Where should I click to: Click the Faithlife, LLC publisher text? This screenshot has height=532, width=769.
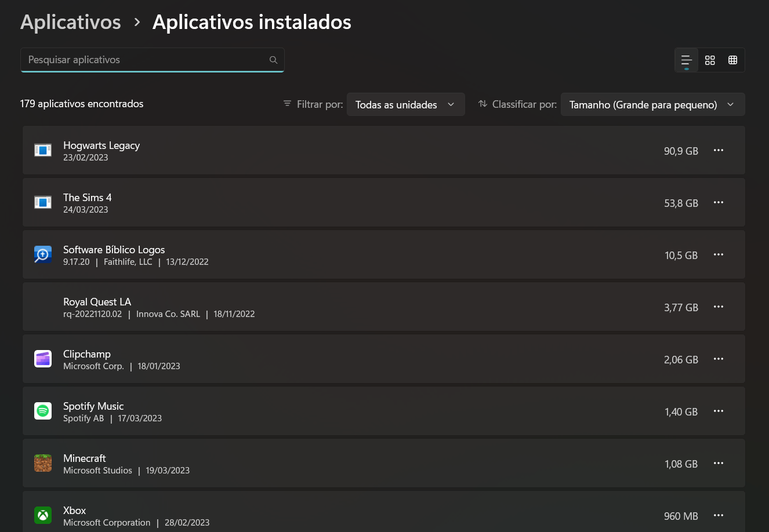coord(128,262)
